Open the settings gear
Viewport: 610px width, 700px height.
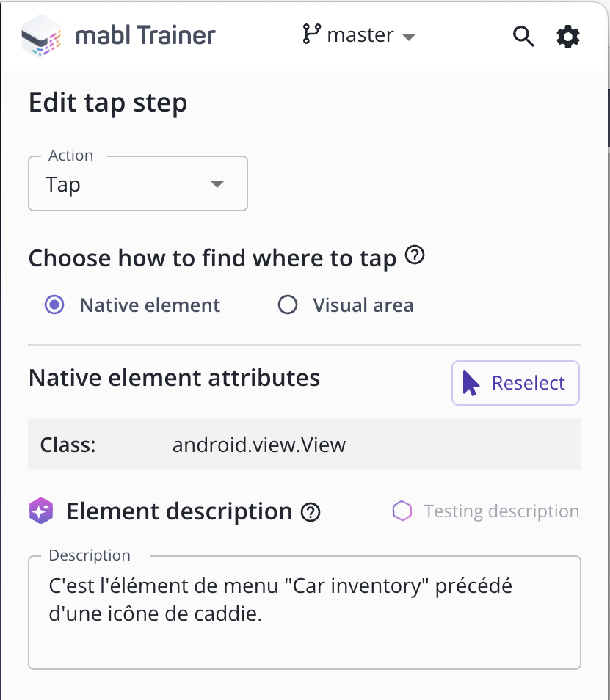click(567, 35)
